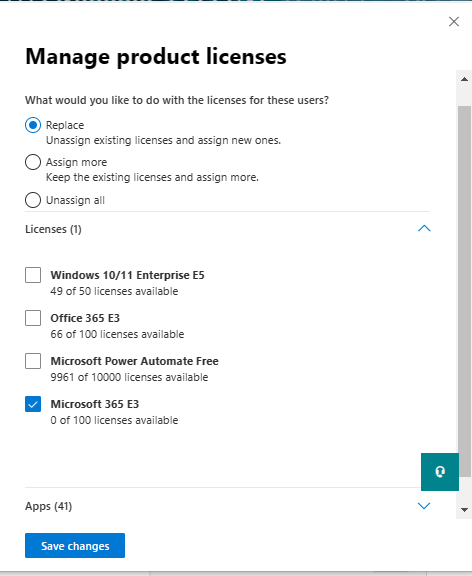
Task: Check Windows 10/11 Enterprise E5 license
Action: point(33,275)
